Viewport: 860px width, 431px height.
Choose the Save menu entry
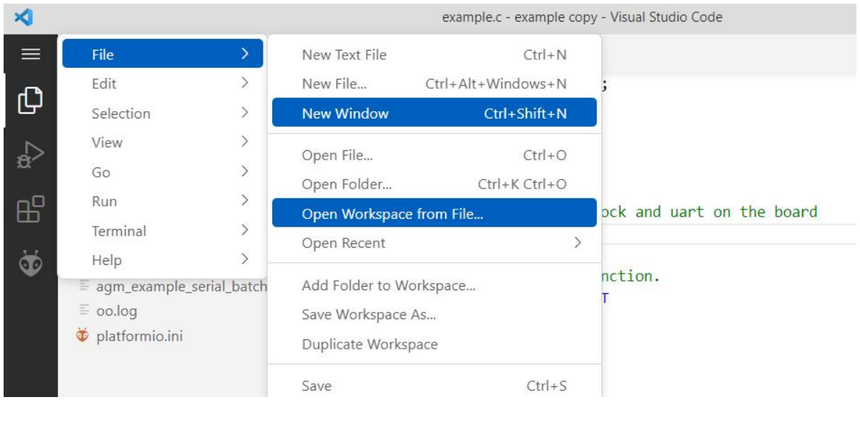[434, 385]
